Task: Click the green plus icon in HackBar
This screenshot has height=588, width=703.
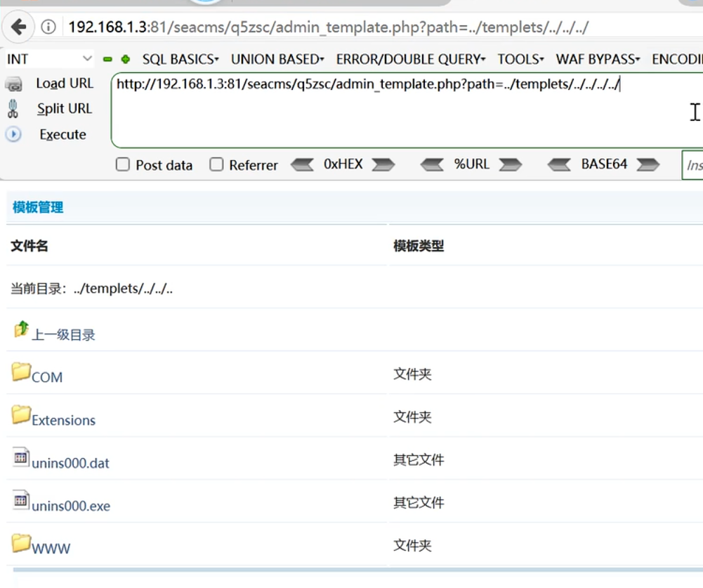Action: click(x=126, y=59)
